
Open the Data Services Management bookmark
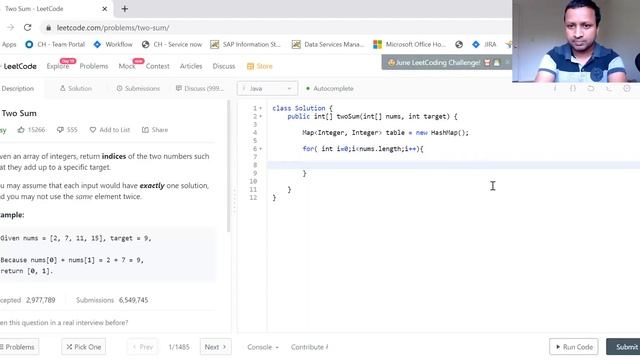click(x=328, y=44)
